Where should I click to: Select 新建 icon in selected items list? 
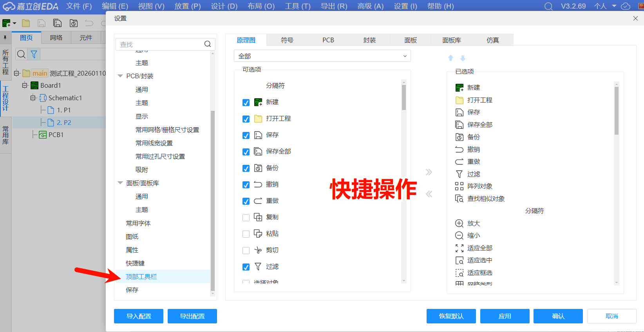point(459,88)
